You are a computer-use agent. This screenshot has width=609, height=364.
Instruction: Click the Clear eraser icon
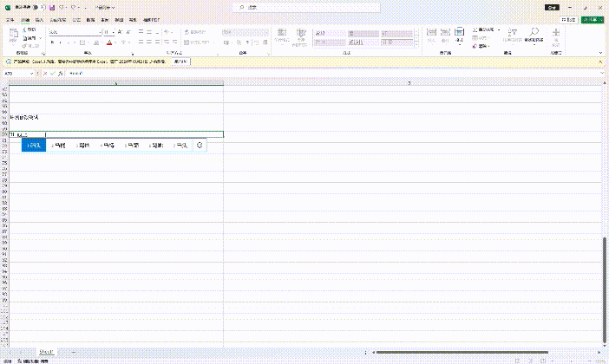coord(475,46)
